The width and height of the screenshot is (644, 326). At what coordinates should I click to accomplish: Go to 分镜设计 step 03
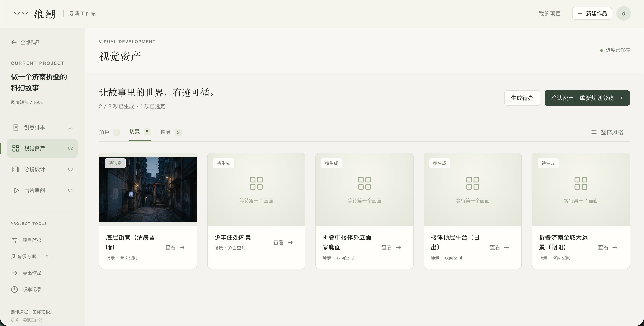42,169
